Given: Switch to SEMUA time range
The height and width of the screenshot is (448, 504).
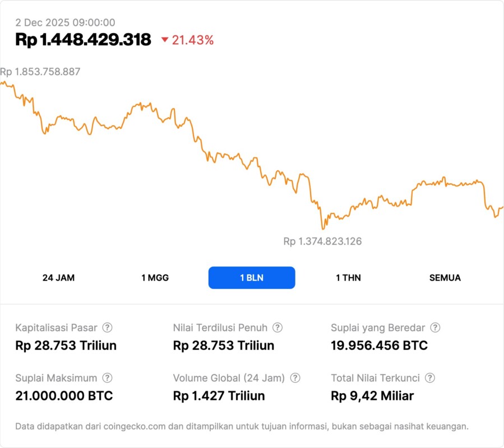Looking at the screenshot, I should pyautogui.click(x=445, y=278).
